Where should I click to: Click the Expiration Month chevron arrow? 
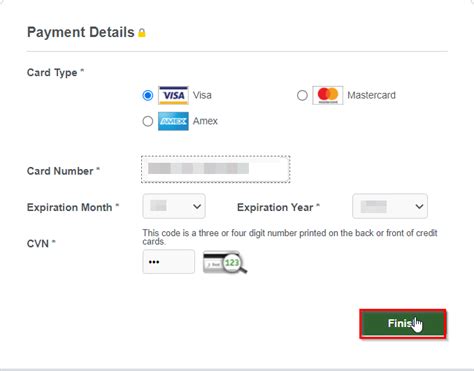[197, 206]
